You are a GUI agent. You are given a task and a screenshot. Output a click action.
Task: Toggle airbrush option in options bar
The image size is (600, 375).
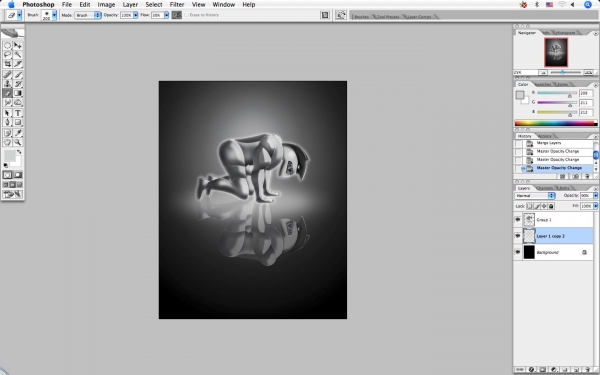tap(177, 15)
